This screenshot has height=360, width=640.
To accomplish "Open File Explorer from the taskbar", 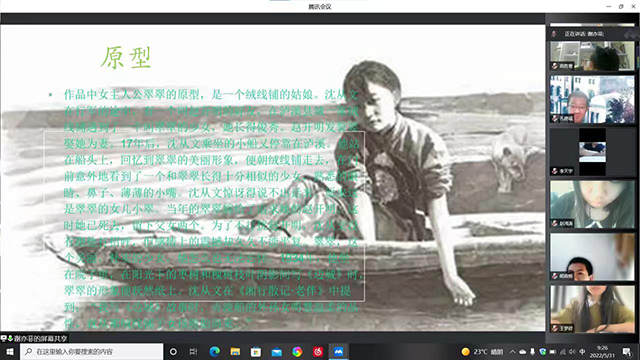I will coord(235,351).
